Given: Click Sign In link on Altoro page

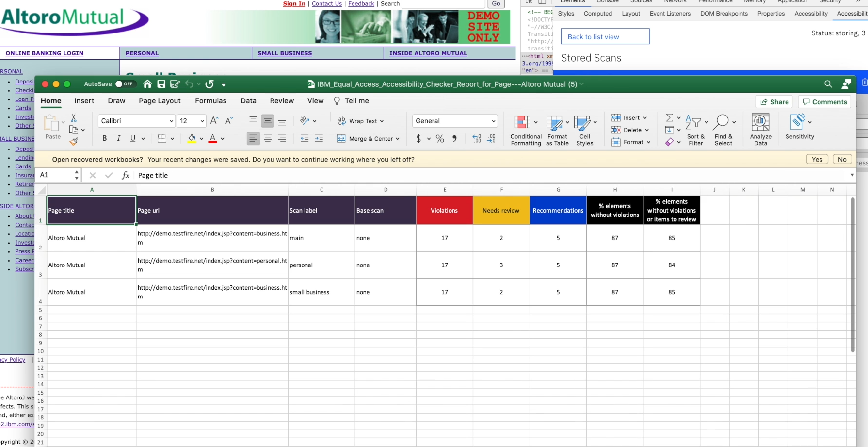Looking at the screenshot, I should pos(294,3).
